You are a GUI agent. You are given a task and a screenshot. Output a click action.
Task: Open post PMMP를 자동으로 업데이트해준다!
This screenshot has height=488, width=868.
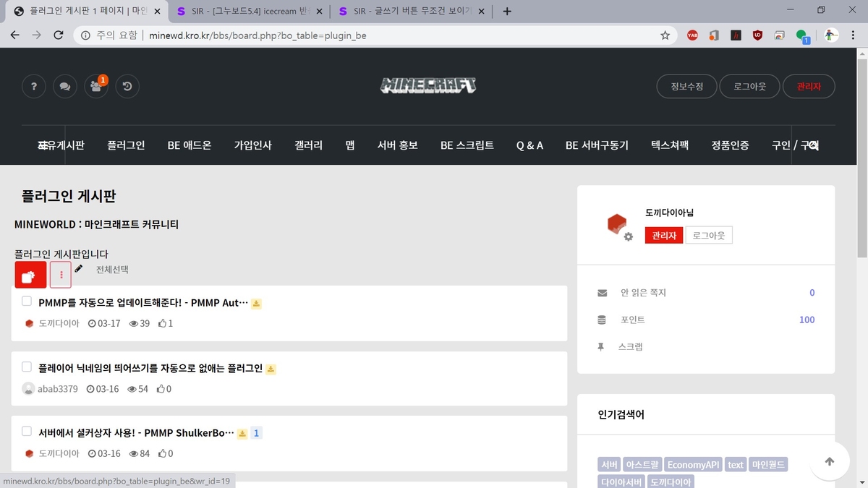point(143,302)
